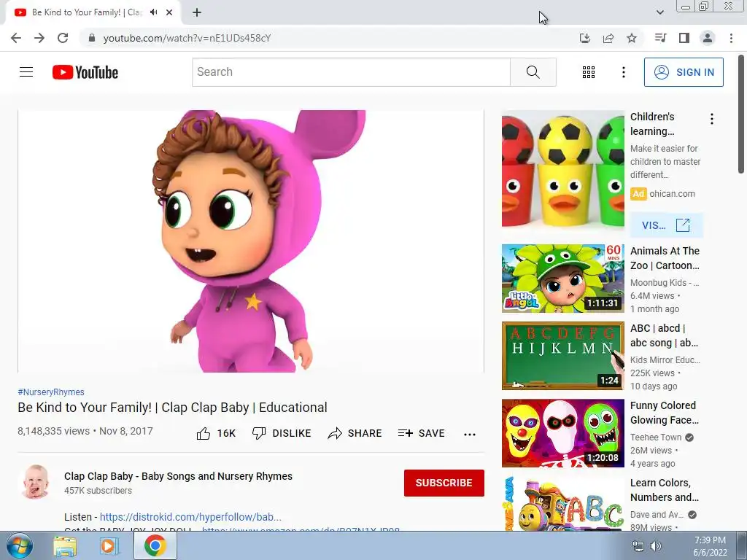Go forward with browser forward arrow
This screenshot has height=560, width=747.
pyautogui.click(x=39, y=38)
